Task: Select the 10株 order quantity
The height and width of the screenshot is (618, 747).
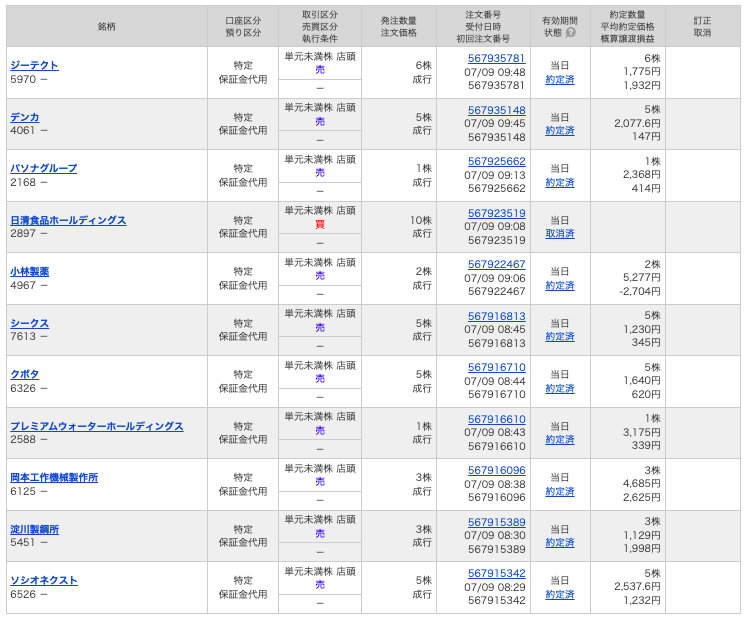Action: [421, 220]
